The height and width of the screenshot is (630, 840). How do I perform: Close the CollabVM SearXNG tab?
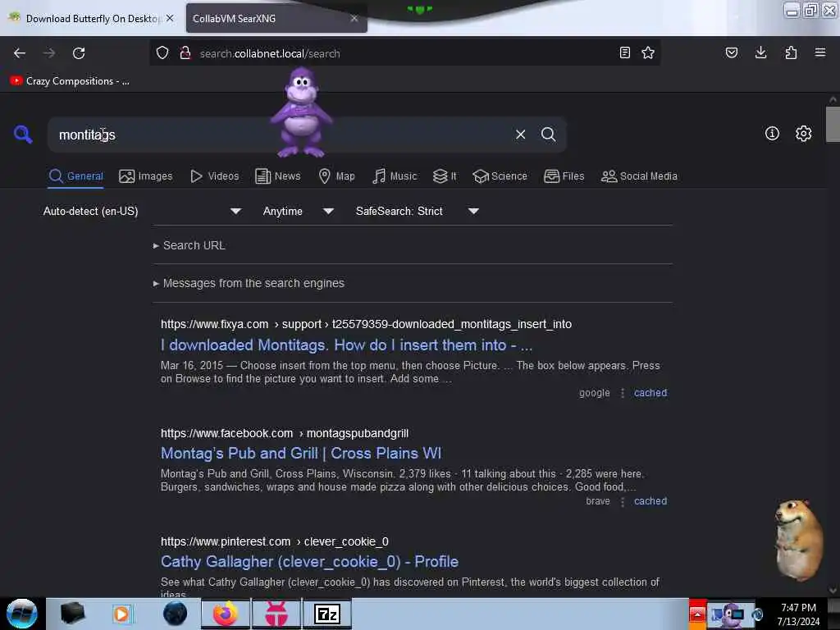354,18
